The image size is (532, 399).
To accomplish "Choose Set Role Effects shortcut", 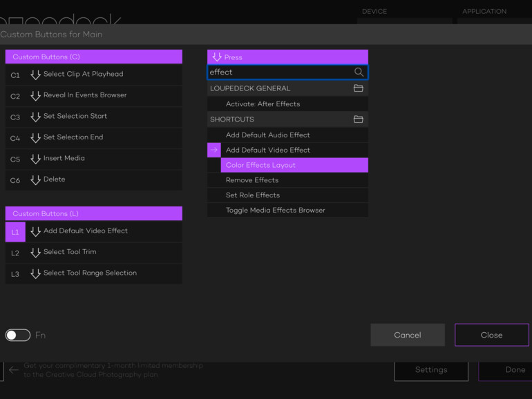I will 287,195.
